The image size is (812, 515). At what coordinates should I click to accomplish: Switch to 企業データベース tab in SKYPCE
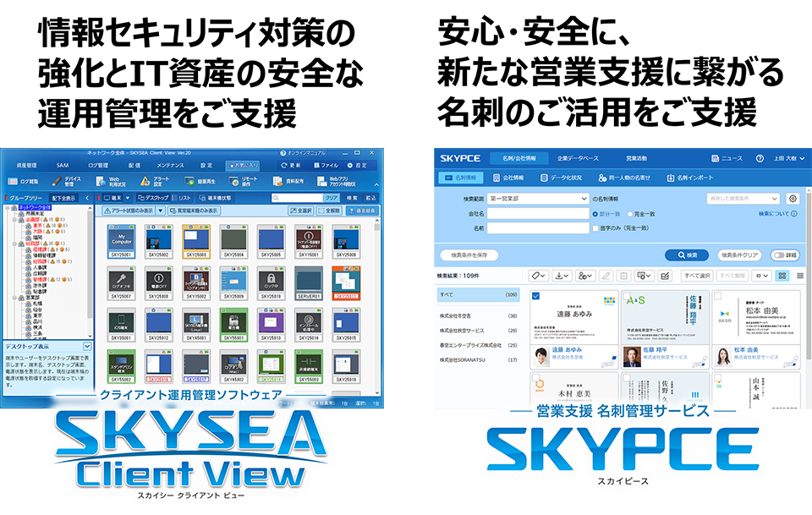click(x=578, y=158)
